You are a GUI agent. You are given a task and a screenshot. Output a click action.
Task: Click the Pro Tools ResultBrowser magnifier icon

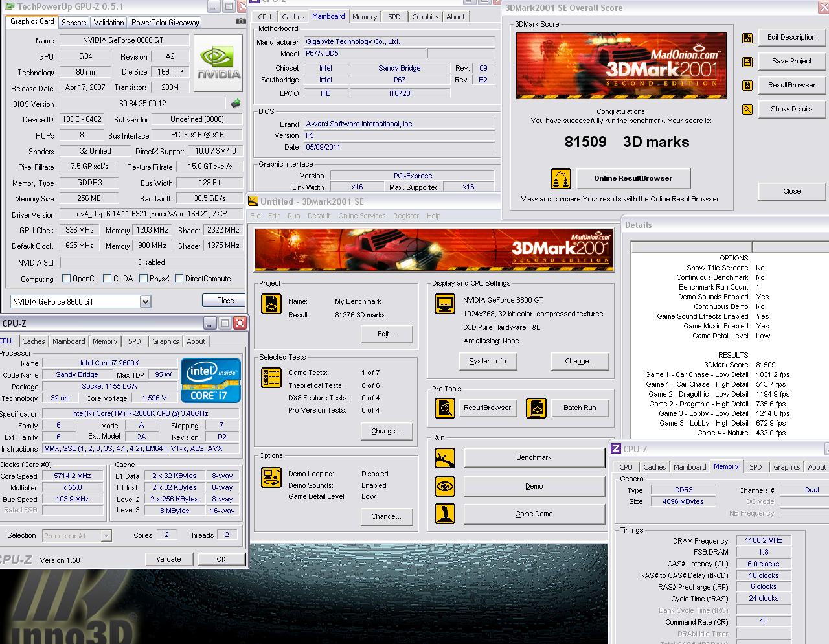[445, 408]
